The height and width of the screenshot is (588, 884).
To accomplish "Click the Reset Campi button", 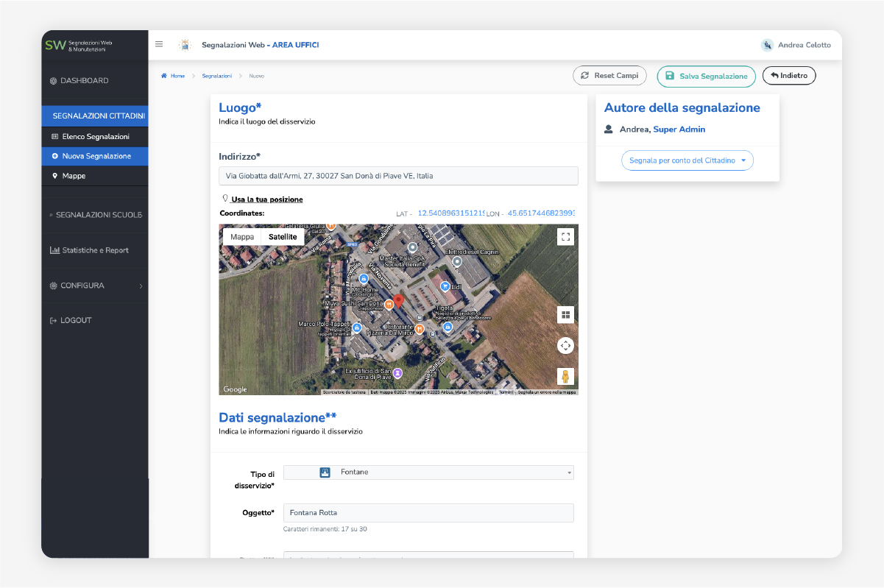I will pyautogui.click(x=609, y=76).
